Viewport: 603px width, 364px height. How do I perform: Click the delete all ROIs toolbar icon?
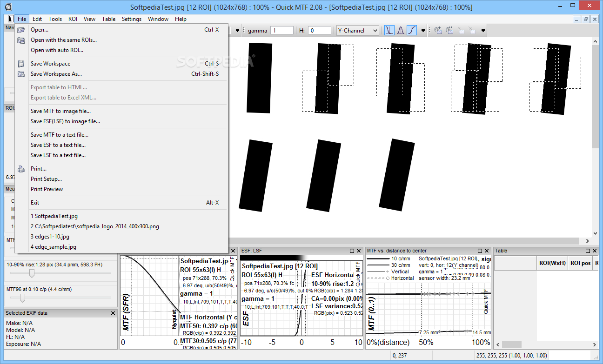[472, 31]
